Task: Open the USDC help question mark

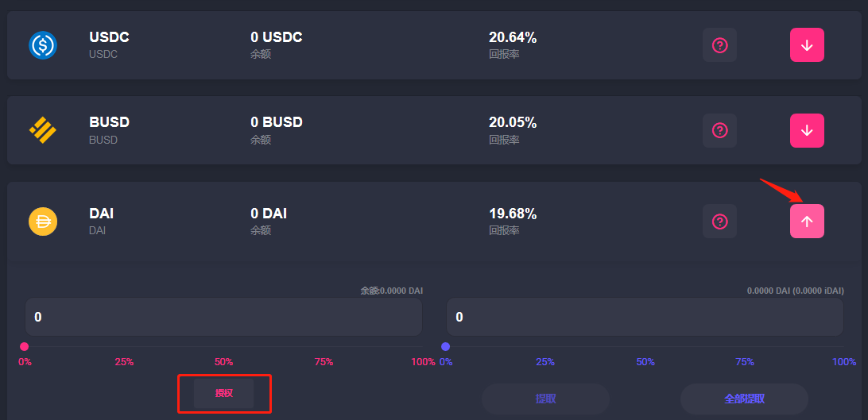Action: tap(719, 45)
